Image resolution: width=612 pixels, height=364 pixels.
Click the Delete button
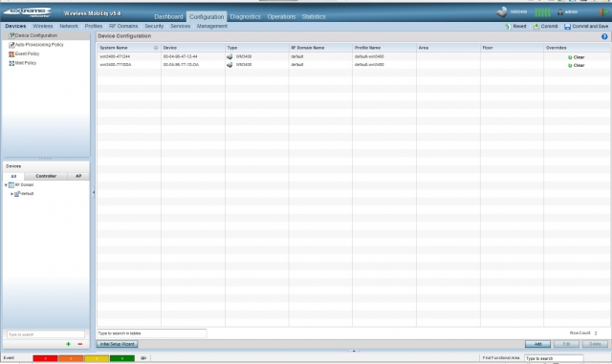click(x=595, y=344)
